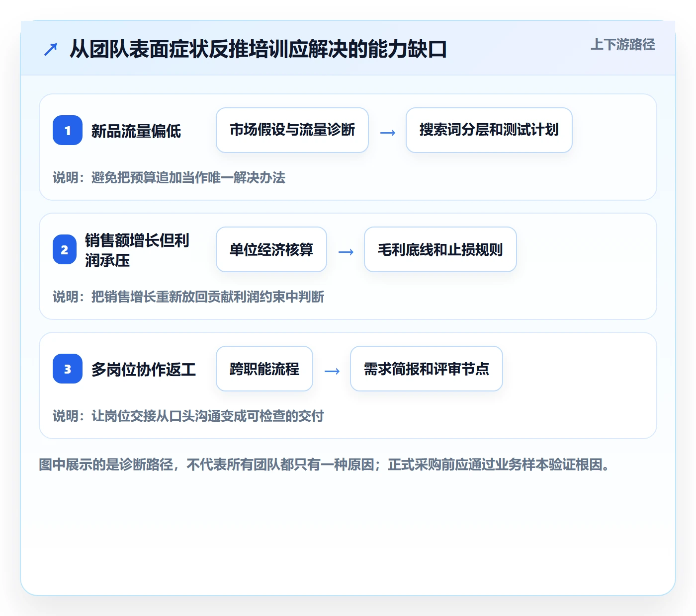Click the 搜索词分层和测试计划 box
The height and width of the screenshot is (616, 696).
pyautogui.click(x=489, y=130)
